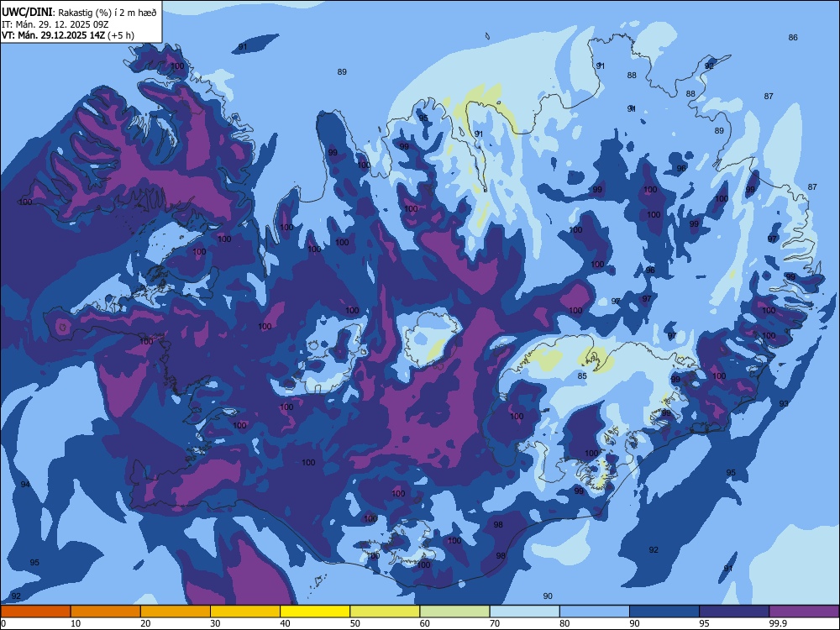This screenshot has width=840, height=630.
Task: Click the humidity value 86 on the map
Action: point(793,38)
